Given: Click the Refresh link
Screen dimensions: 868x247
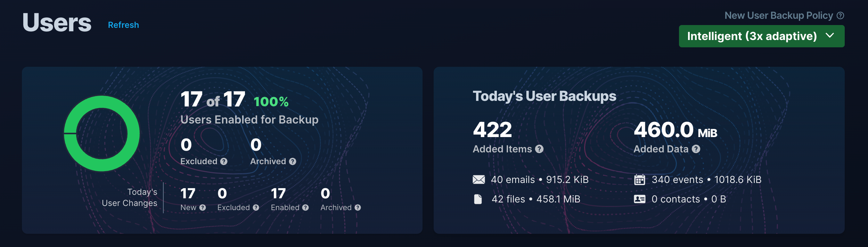Looking at the screenshot, I should pyautogui.click(x=123, y=25).
